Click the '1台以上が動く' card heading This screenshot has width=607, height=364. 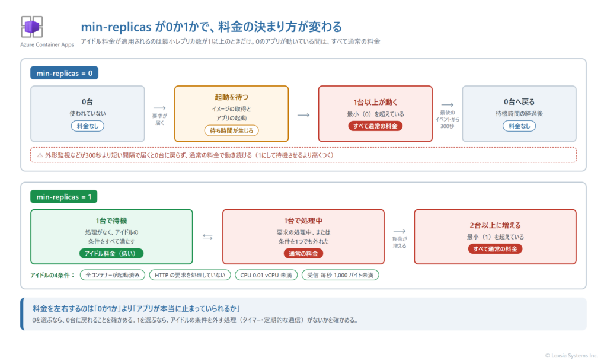click(375, 102)
